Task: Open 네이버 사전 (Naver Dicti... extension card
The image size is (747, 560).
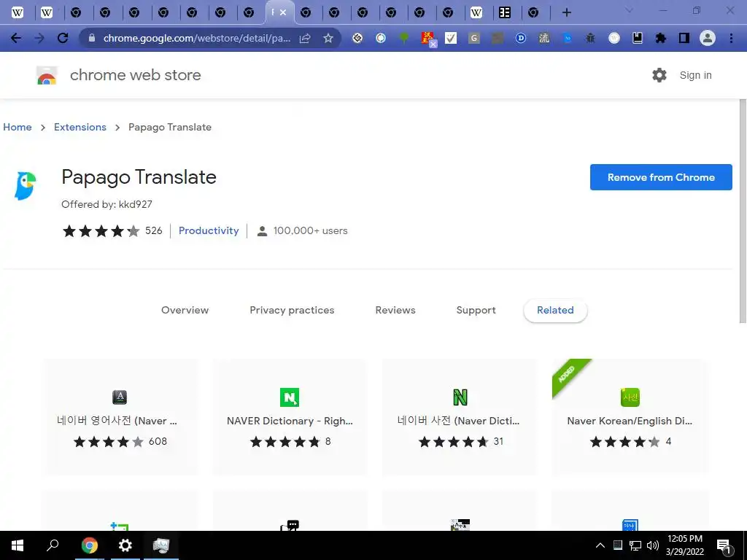Action: click(460, 417)
